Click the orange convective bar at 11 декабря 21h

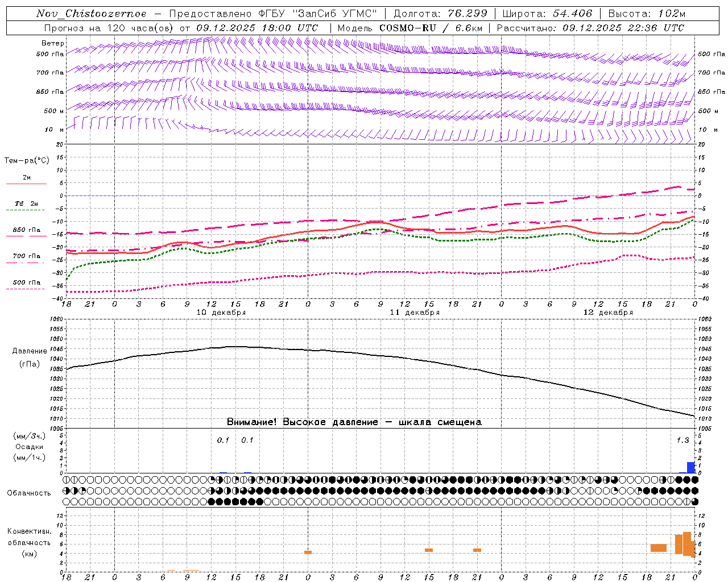click(477, 550)
